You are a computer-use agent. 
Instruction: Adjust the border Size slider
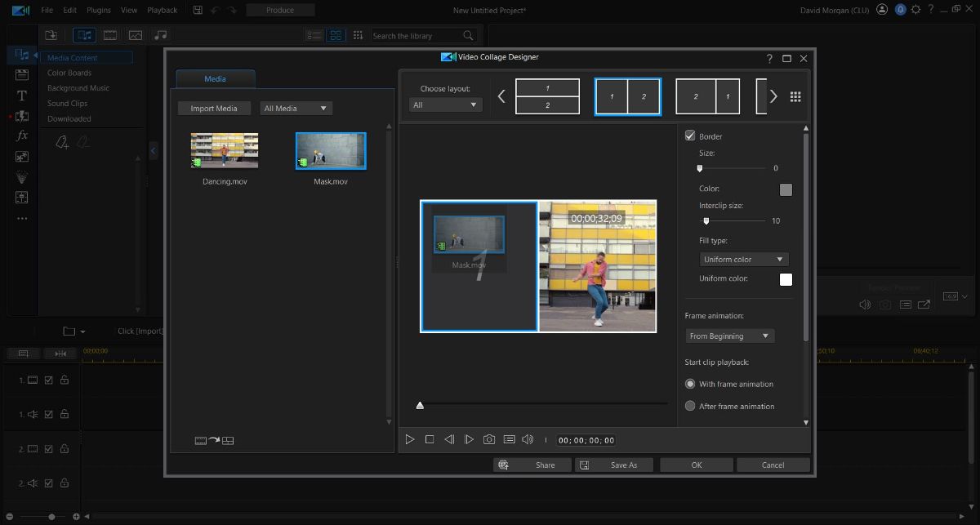coord(699,168)
